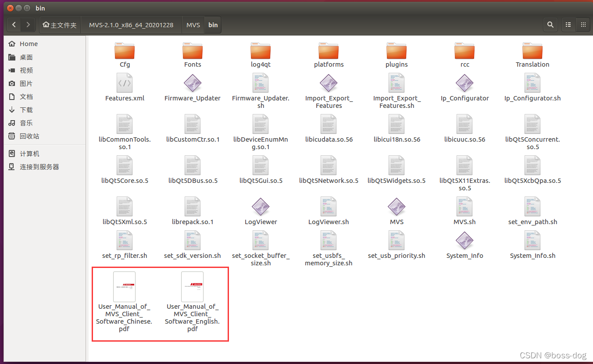
Task: Select the Ip_Configurator.sh script icon
Action: coord(532,83)
